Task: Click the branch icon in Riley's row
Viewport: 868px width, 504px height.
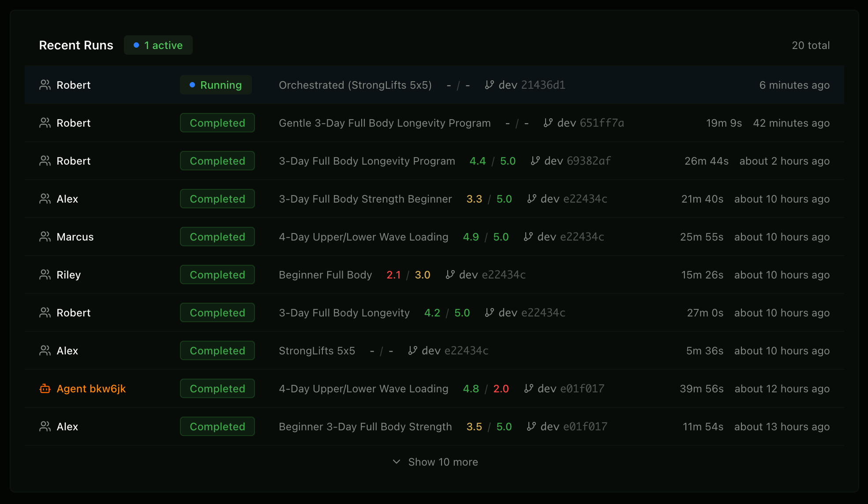Action: tap(450, 275)
